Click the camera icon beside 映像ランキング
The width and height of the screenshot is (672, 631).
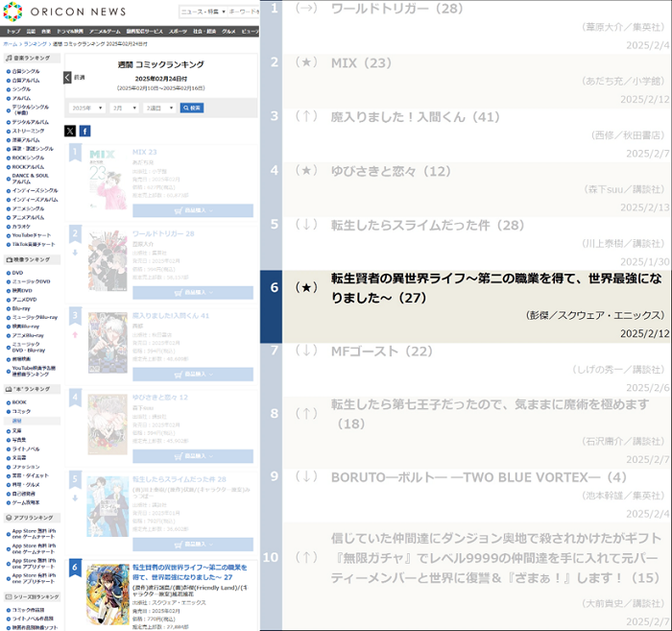coord(9,259)
